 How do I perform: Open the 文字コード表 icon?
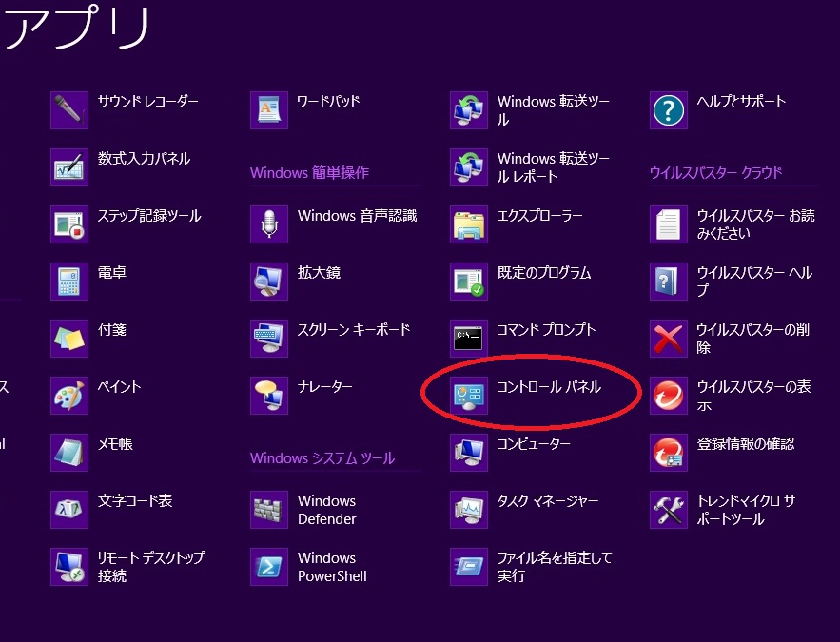click(x=69, y=510)
